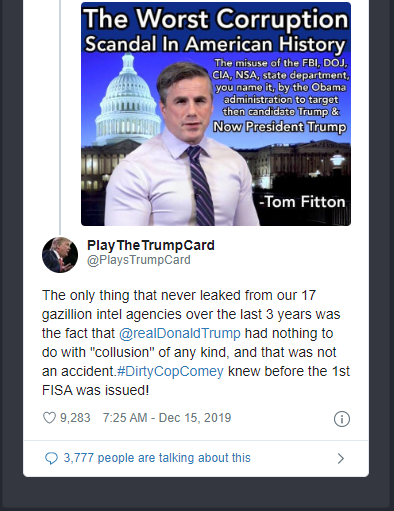Image resolution: width=394 pixels, height=511 pixels.
Task: Open the #DirtyCopComey hashtag
Action: pyautogui.click(x=170, y=371)
